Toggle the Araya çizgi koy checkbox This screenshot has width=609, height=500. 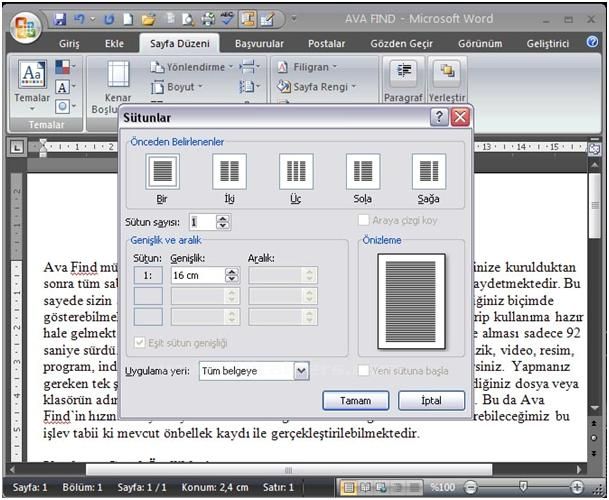(x=363, y=220)
